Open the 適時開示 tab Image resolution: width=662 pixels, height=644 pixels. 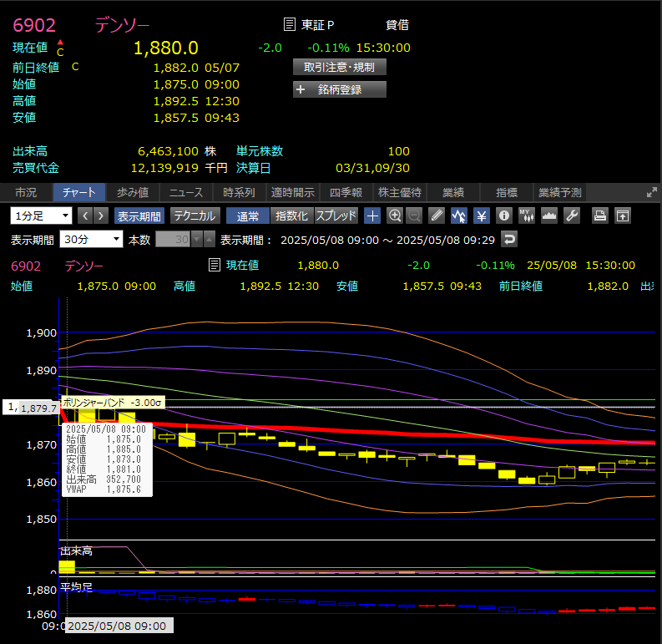[293, 192]
